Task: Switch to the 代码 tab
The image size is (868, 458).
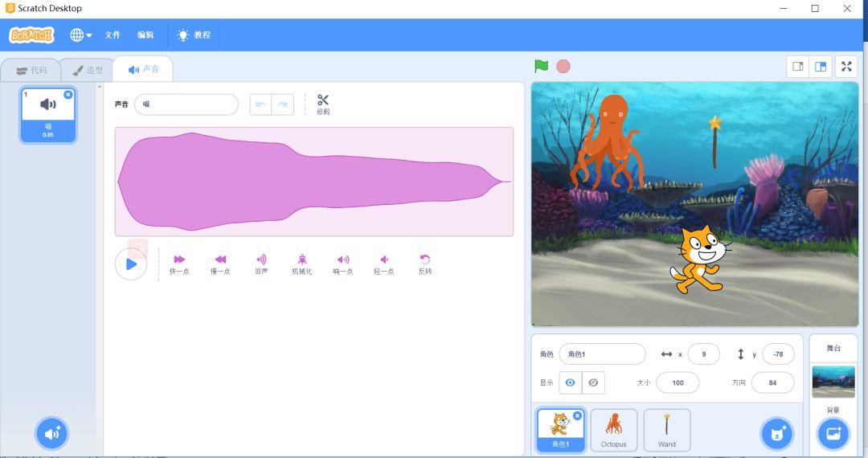Action: point(31,70)
